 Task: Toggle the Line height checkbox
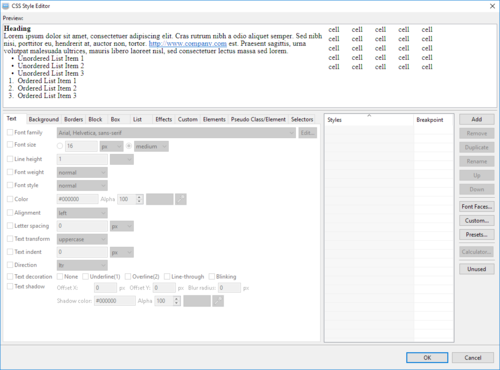[x=10, y=159]
